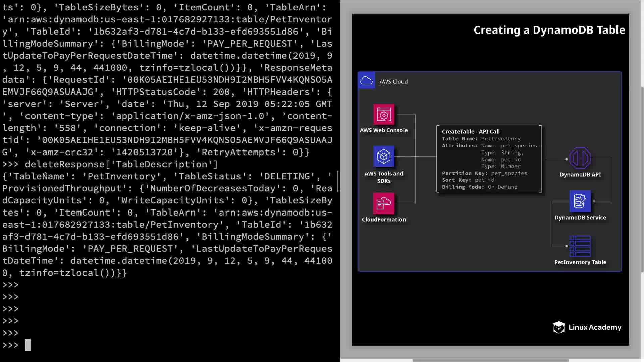This screenshot has height=362, width=644.
Task: Click the AWS Web Console icon
Action: point(384,115)
